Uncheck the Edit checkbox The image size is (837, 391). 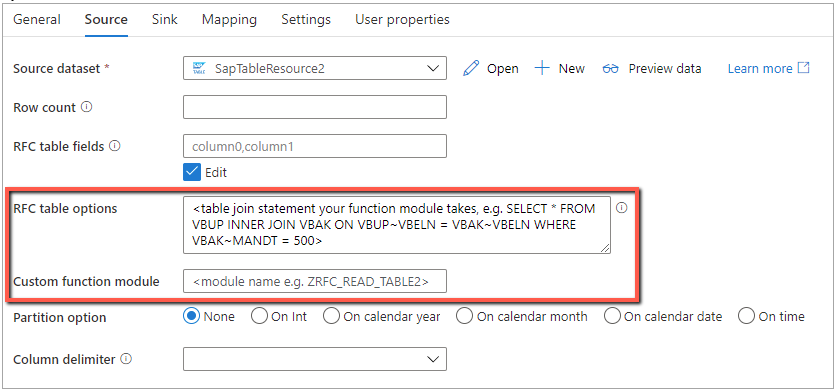(x=191, y=173)
